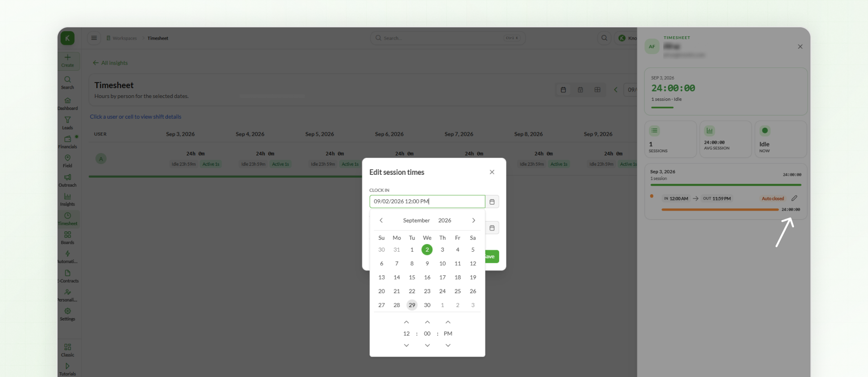
Task: Switch to grid view in Timesheet toolbar
Action: 597,90
